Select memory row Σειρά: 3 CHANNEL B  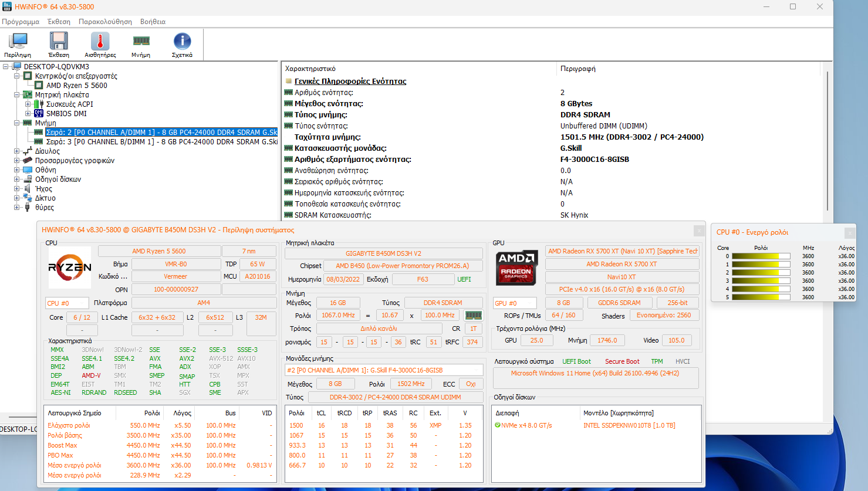[161, 142]
